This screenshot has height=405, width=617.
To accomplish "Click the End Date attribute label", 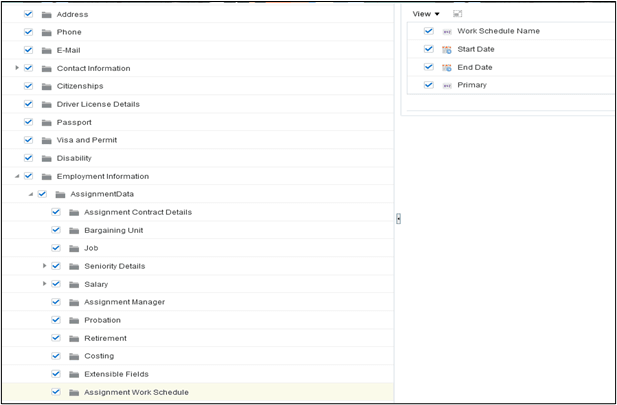I will click(x=475, y=67).
